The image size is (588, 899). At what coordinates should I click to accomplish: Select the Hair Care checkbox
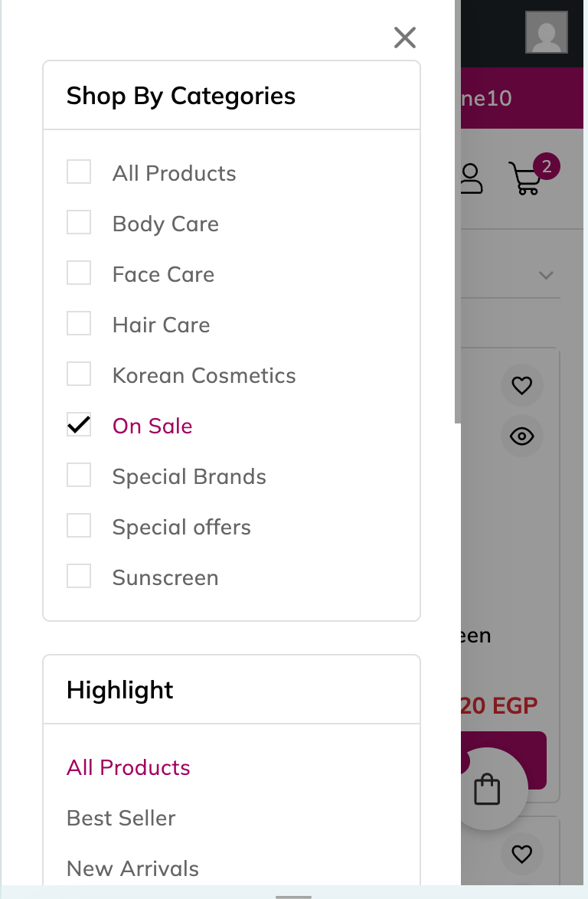(79, 324)
